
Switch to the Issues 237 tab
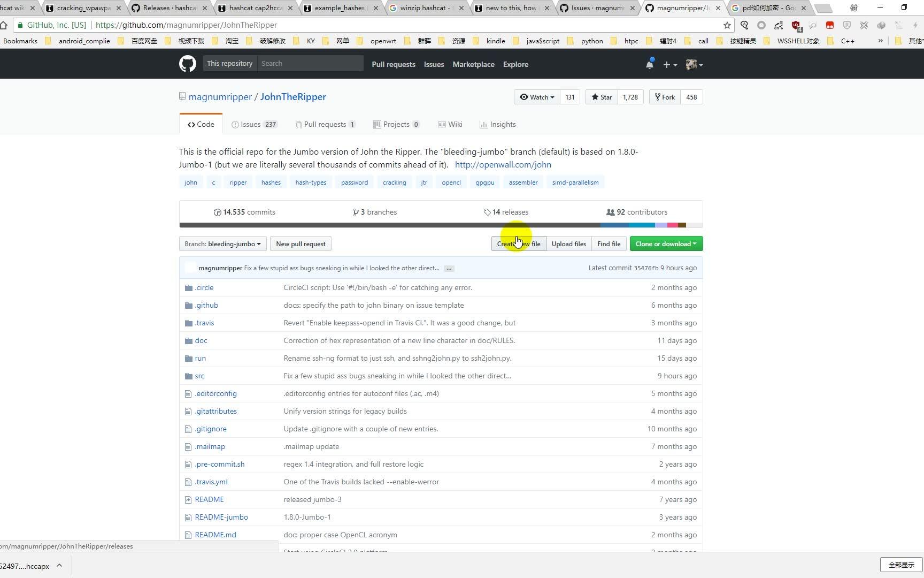[254, 124]
